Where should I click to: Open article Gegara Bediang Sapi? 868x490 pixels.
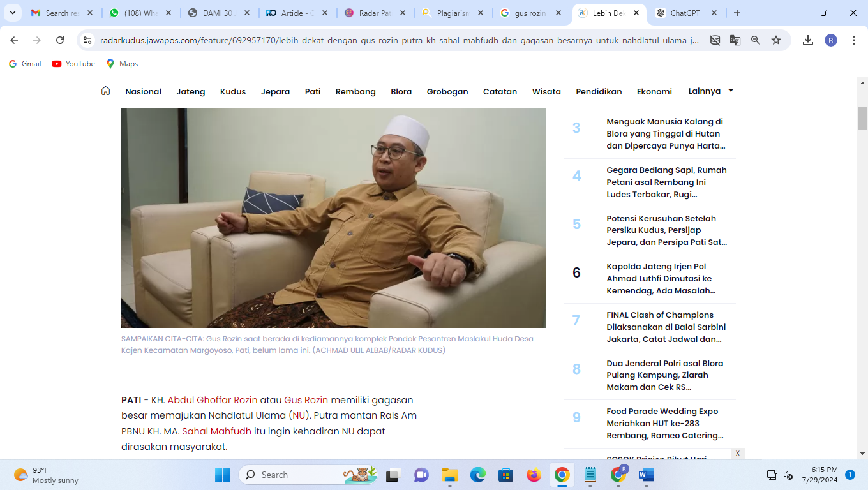[666, 182]
